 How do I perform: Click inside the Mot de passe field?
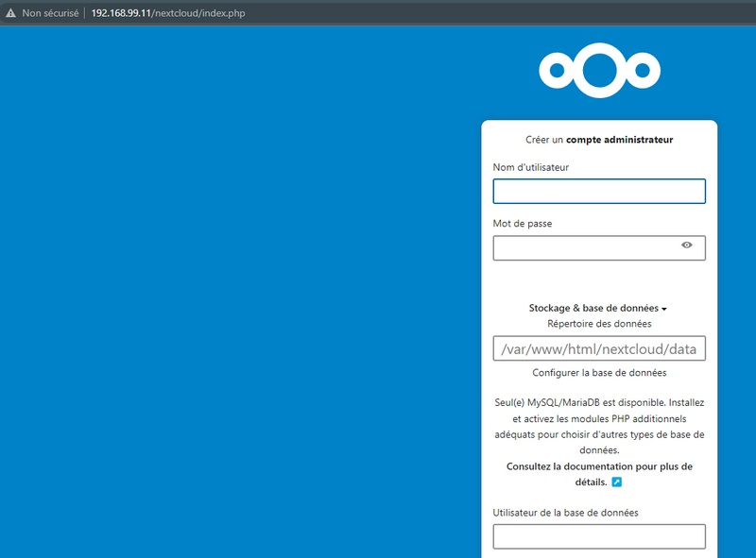pyautogui.click(x=586, y=248)
